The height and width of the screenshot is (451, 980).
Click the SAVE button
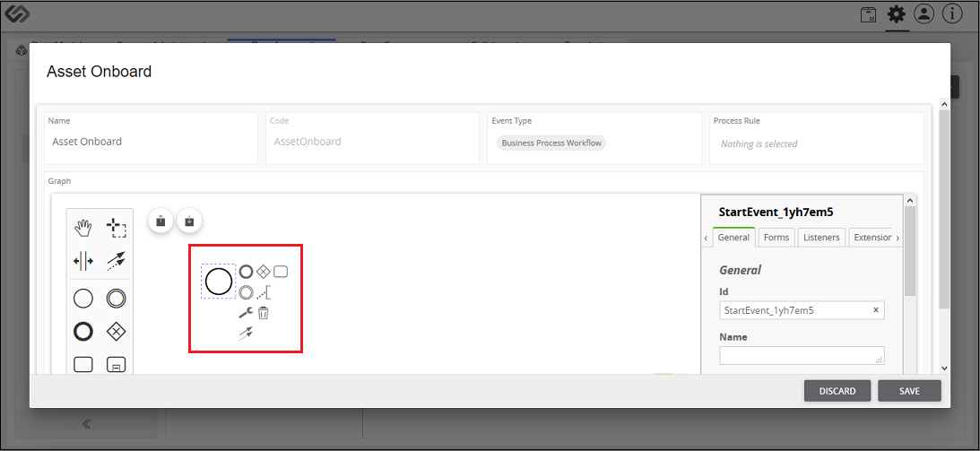click(x=909, y=391)
